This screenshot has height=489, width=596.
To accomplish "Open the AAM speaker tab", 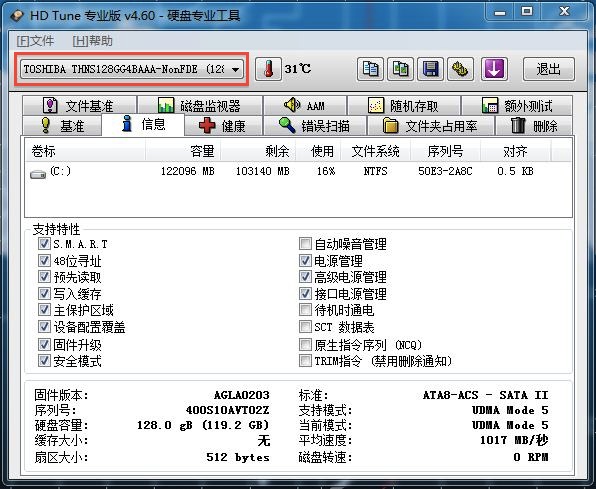I will click(x=305, y=105).
